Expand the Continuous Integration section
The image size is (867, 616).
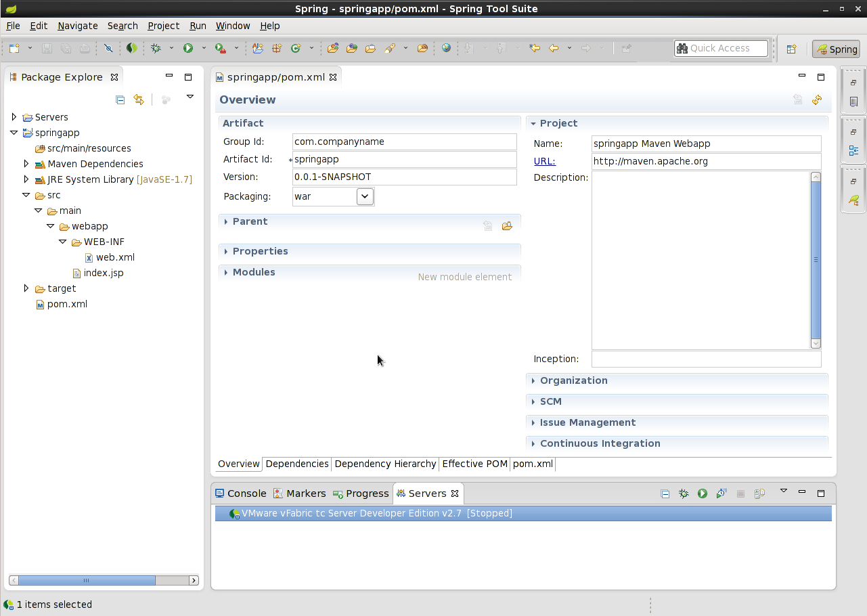(x=533, y=443)
